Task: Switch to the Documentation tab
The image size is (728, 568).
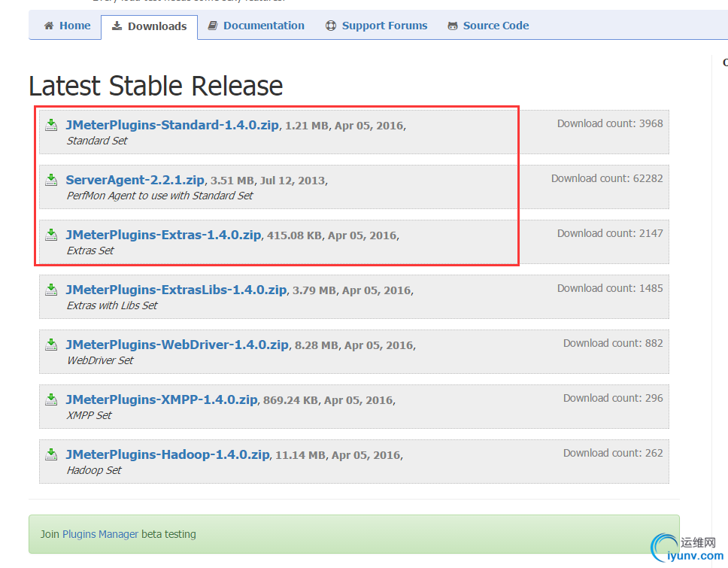Action: click(256, 26)
